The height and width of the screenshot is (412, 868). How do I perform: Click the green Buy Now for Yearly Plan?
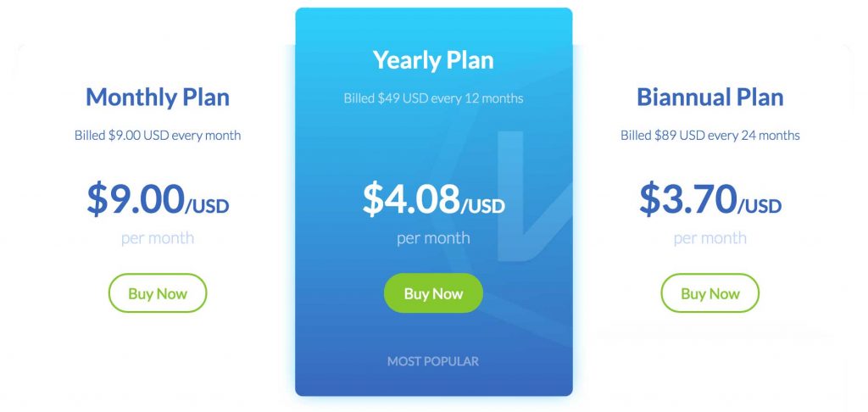coord(433,293)
